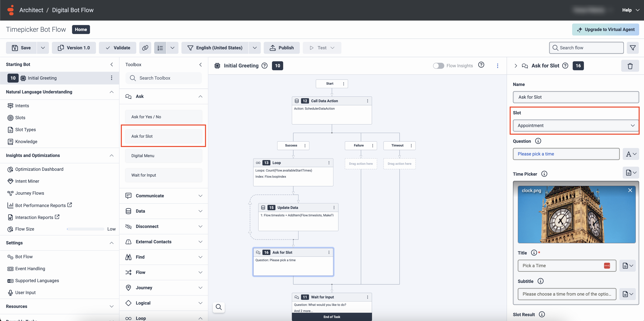Image resolution: width=644 pixels, height=321 pixels.
Task: Click the Publish button
Action: 281,48
